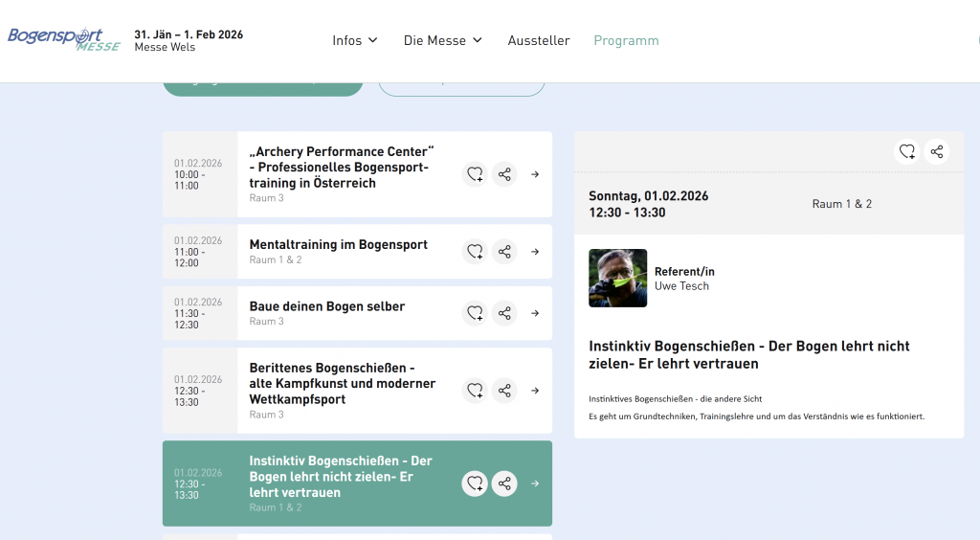Screen dimensions: 980x540
Task: Expand the Die Messe dropdown menu
Action: click(x=442, y=40)
